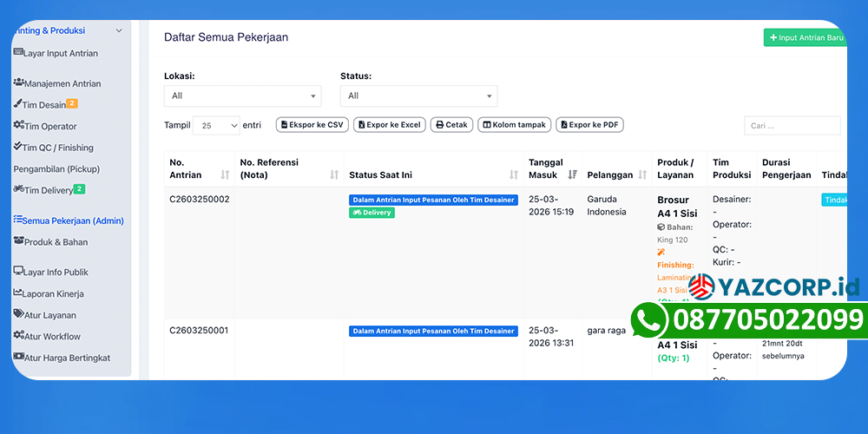The width and height of the screenshot is (868, 434).
Task: Select Pengambilan (Pickup) in sidebar
Action: (56, 169)
